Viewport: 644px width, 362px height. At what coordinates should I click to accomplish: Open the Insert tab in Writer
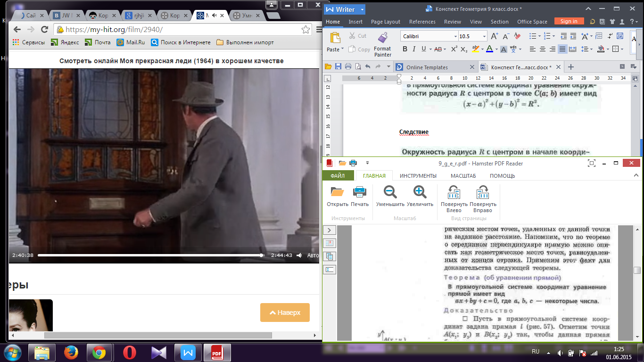coord(355,22)
